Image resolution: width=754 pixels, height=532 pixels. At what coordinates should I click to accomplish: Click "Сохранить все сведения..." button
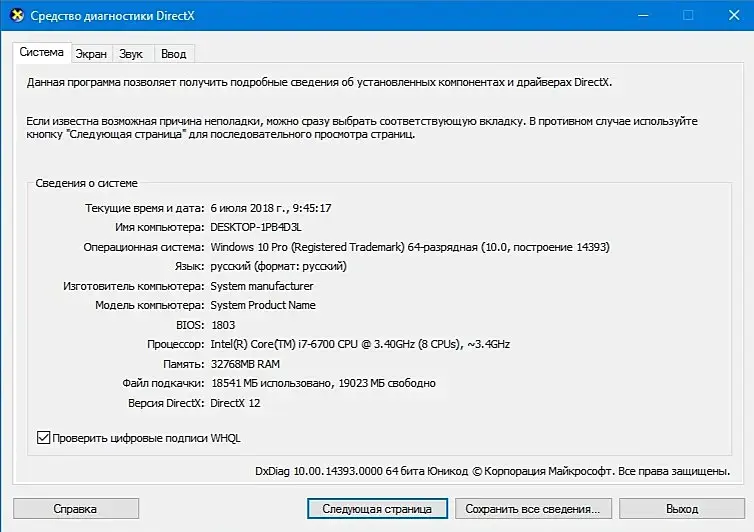532,508
